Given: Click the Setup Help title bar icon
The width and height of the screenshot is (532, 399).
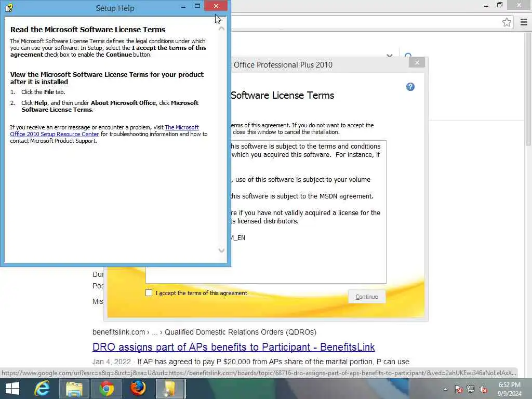Looking at the screenshot, I should (9, 8).
